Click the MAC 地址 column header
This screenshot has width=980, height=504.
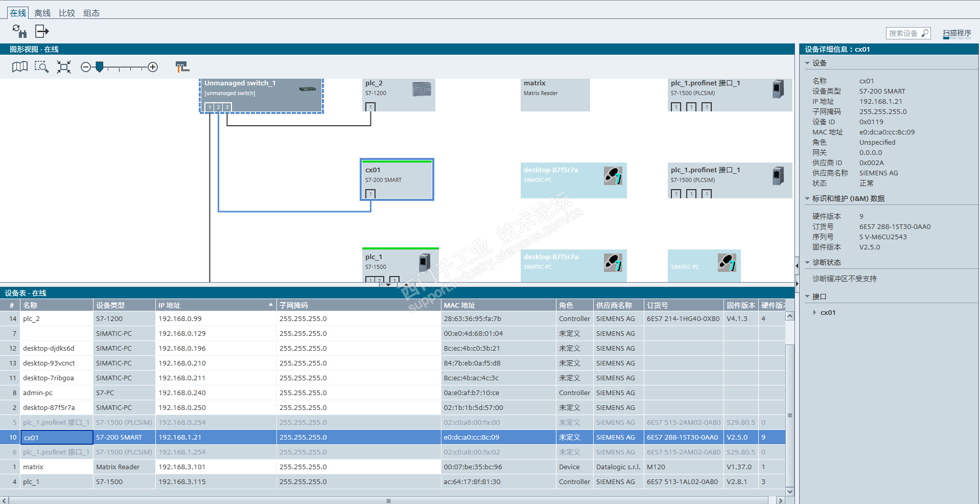point(498,305)
